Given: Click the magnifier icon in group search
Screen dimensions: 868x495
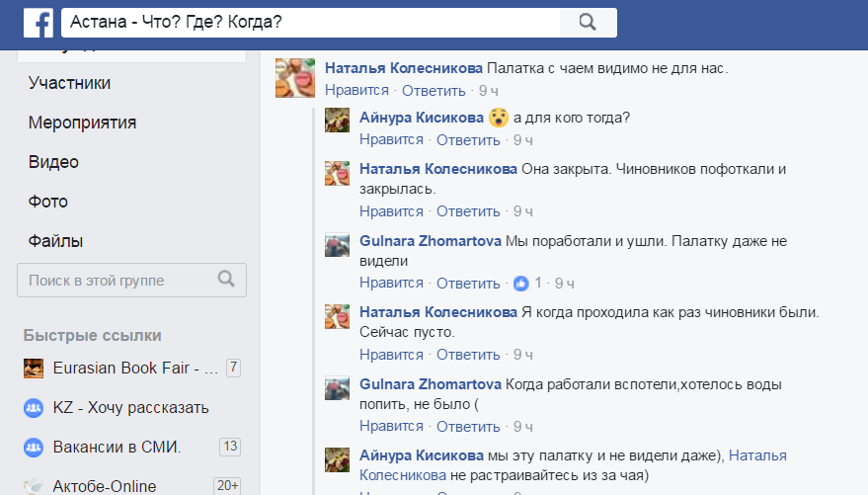Looking at the screenshot, I should [x=226, y=280].
